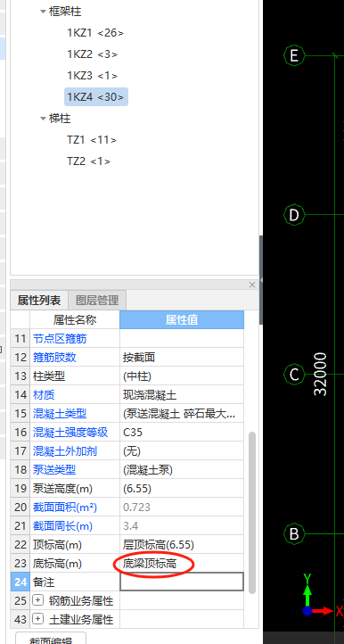The height and width of the screenshot is (644, 344).
Task: Close the properties panel with the X
Action: click(x=252, y=285)
